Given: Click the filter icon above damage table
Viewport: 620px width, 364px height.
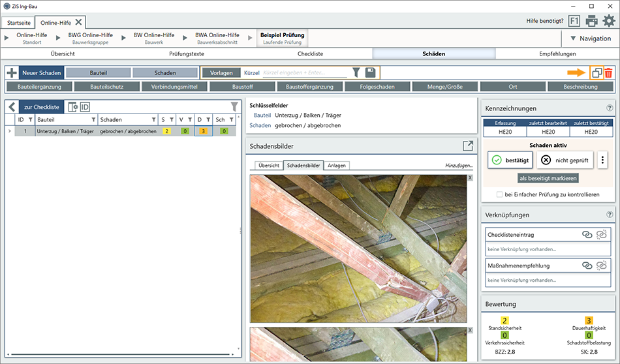Looking at the screenshot, I should click(234, 106).
